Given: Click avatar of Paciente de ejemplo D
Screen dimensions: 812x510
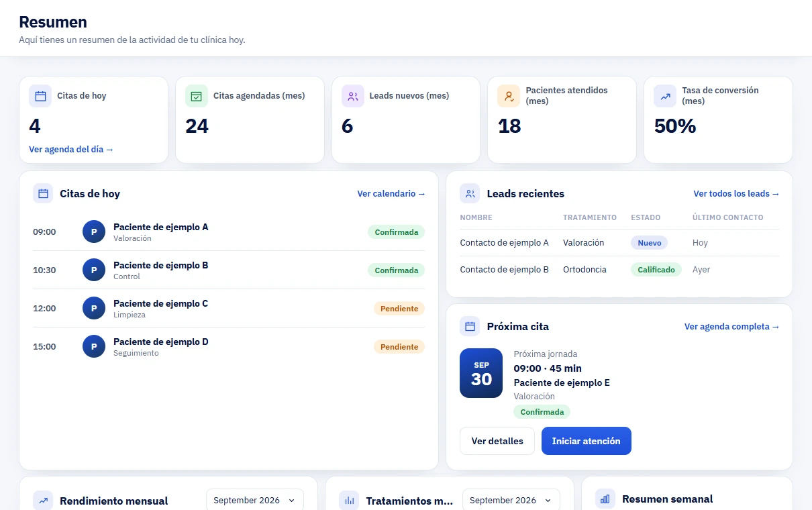Looking at the screenshot, I should 94,347.
